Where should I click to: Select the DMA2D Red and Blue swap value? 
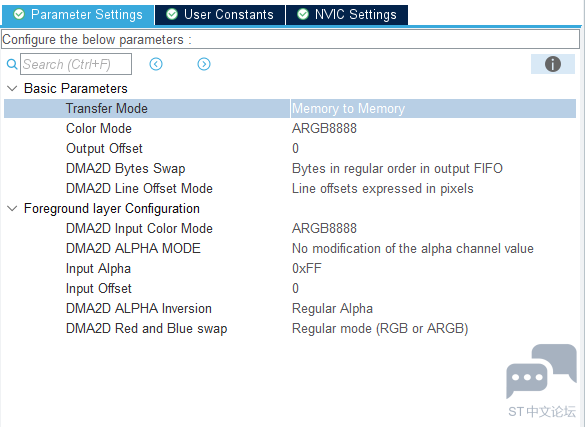tap(433, 329)
